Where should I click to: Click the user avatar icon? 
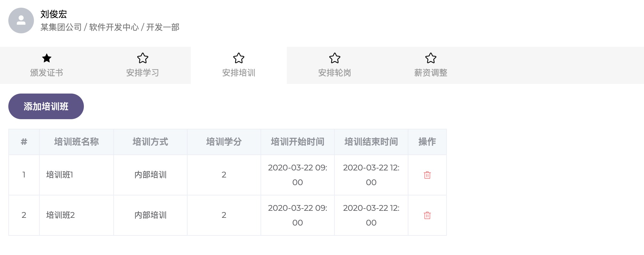click(21, 21)
